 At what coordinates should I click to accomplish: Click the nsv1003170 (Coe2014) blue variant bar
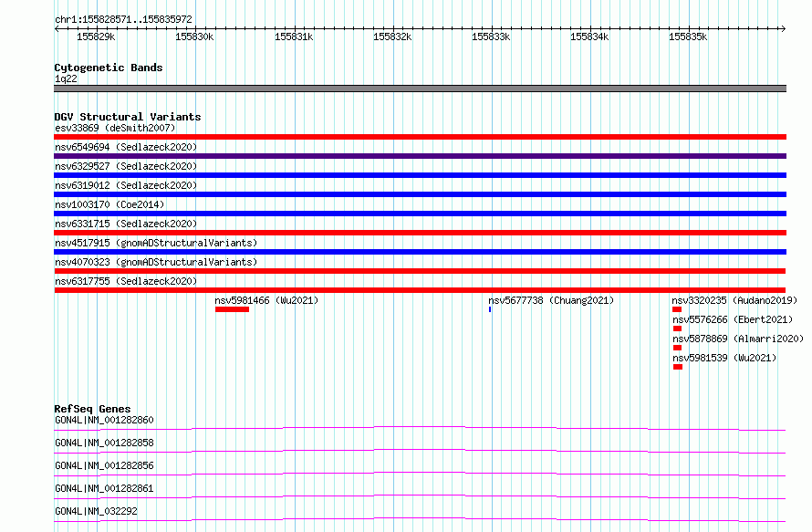pos(420,214)
